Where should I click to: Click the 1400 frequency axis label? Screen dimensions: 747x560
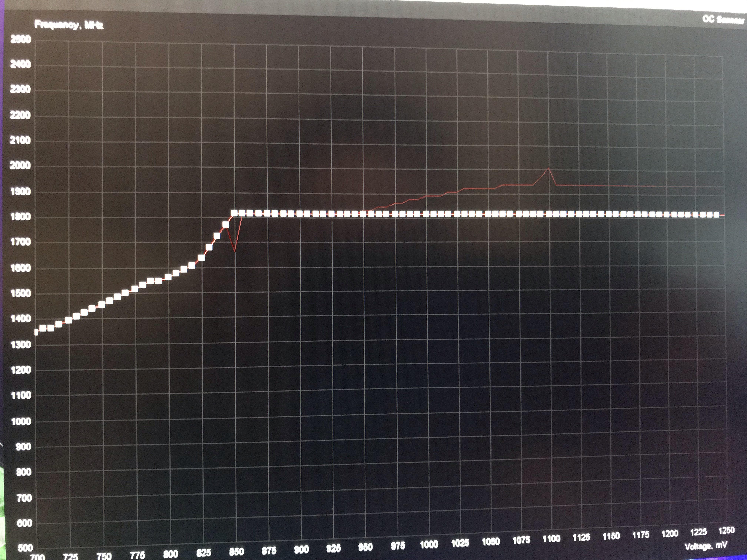pos(21,318)
